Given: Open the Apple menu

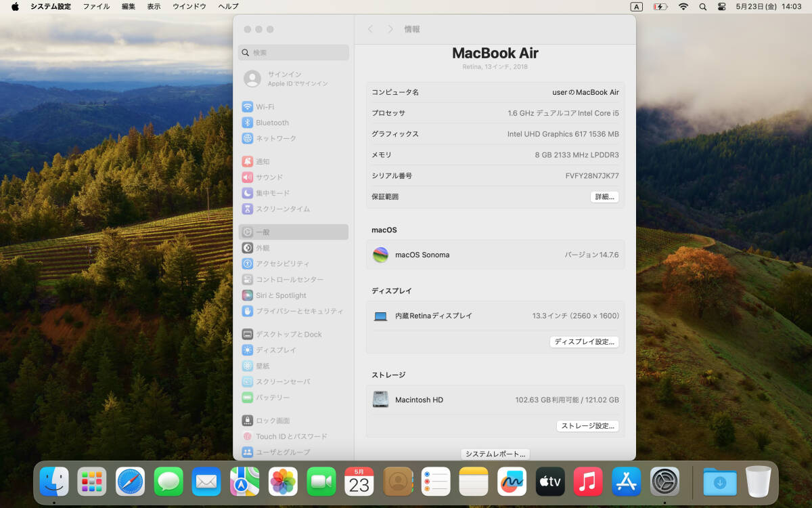Looking at the screenshot, I should click(15, 6).
